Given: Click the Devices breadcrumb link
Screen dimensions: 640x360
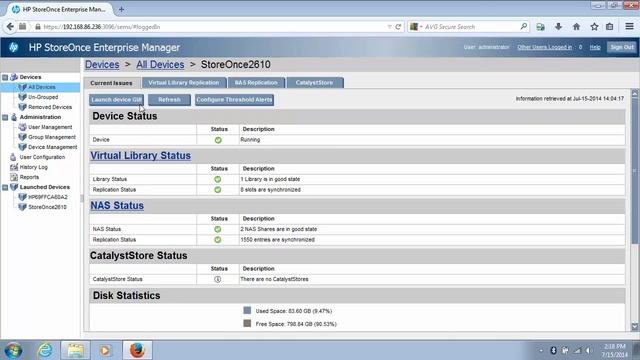Looking at the screenshot, I should [x=102, y=64].
